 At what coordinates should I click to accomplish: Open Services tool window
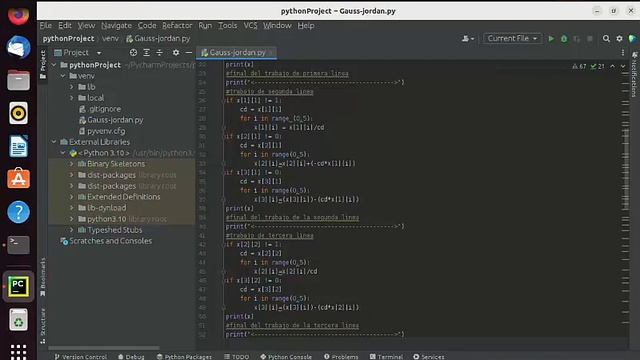[429, 357]
